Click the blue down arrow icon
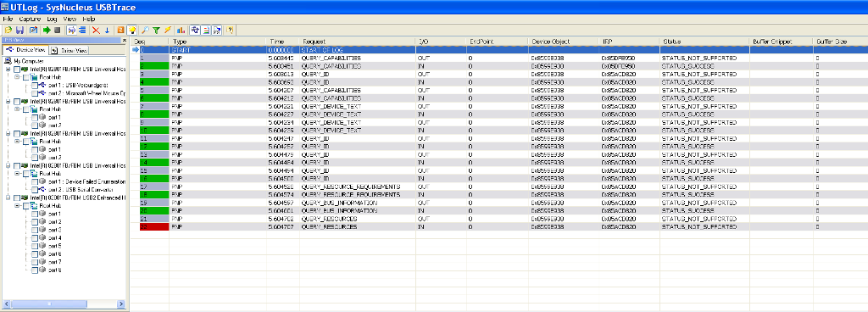Image resolution: width=868 pixels, height=312 pixels. click(x=108, y=30)
